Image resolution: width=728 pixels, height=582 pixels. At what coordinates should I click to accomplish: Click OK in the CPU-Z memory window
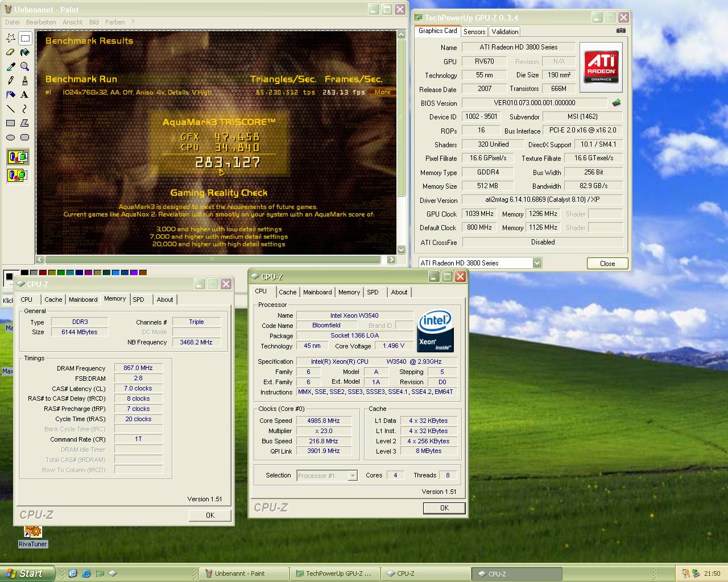[x=210, y=515]
